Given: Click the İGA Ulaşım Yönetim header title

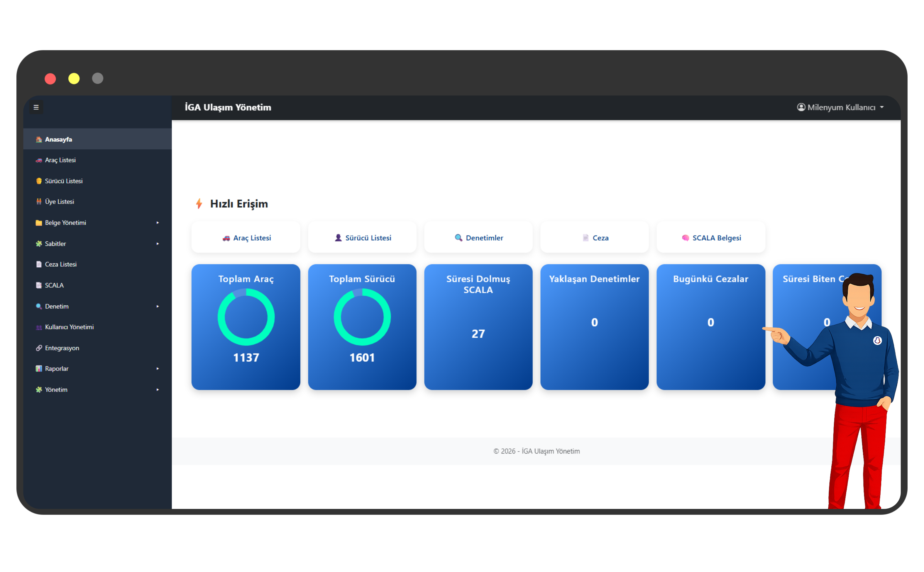Looking at the screenshot, I should (x=228, y=107).
